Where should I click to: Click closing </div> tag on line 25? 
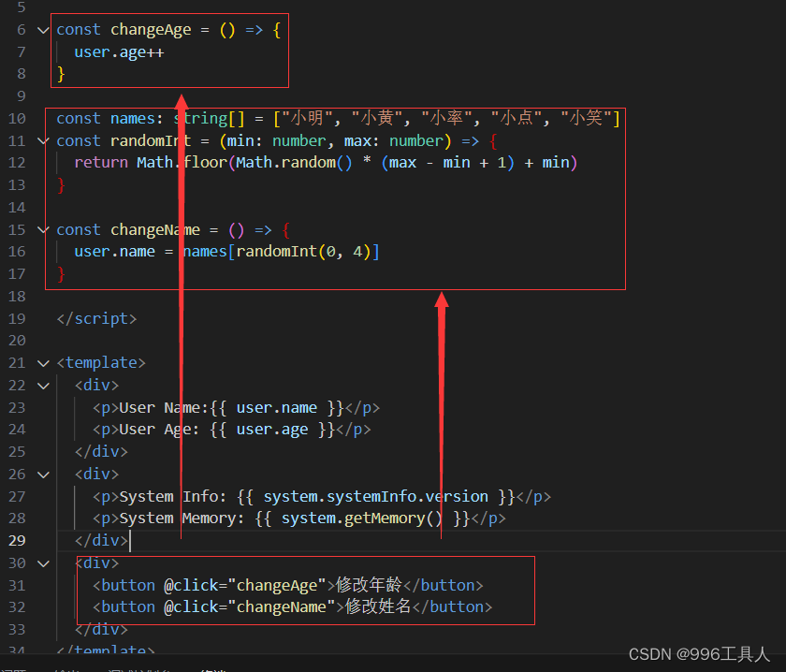point(101,452)
